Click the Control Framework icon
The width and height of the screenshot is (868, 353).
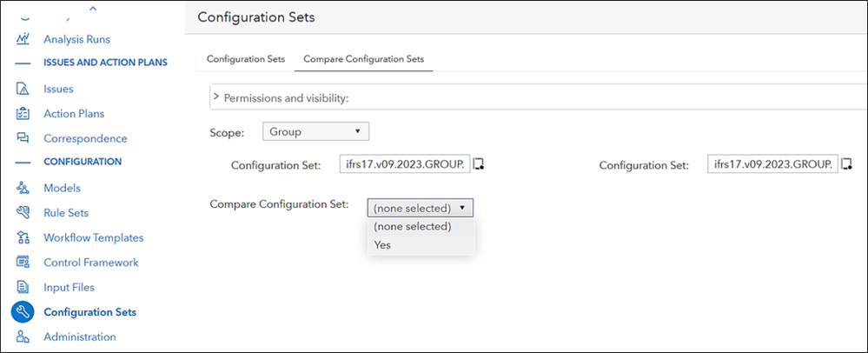click(x=23, y=262)
